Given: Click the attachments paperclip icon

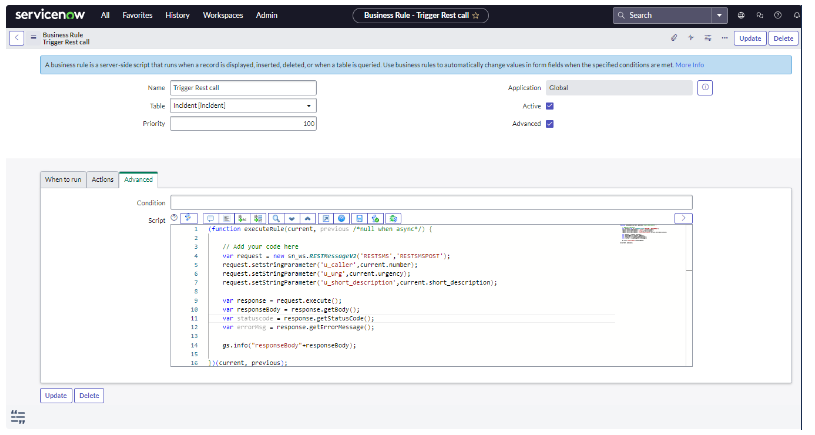Looking at the screenshot, I should (674, 38).
